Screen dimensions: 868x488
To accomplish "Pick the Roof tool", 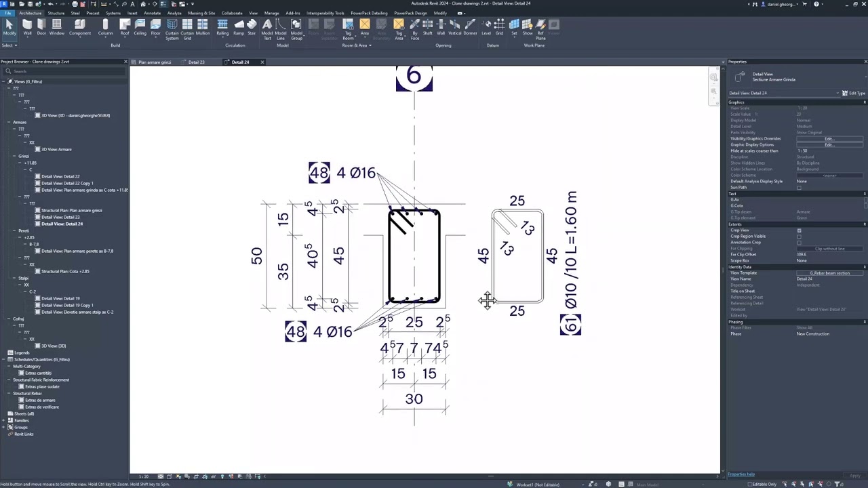I will (125, 27).
